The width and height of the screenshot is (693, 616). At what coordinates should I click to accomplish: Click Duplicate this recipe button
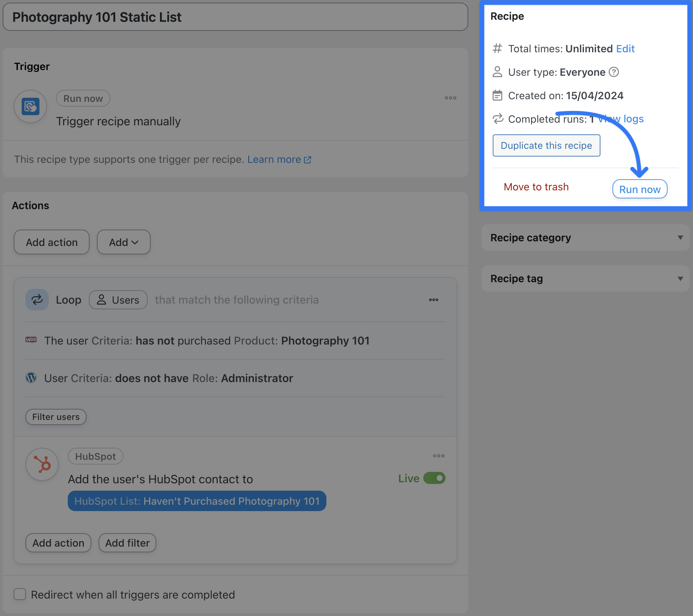point(546,145)
